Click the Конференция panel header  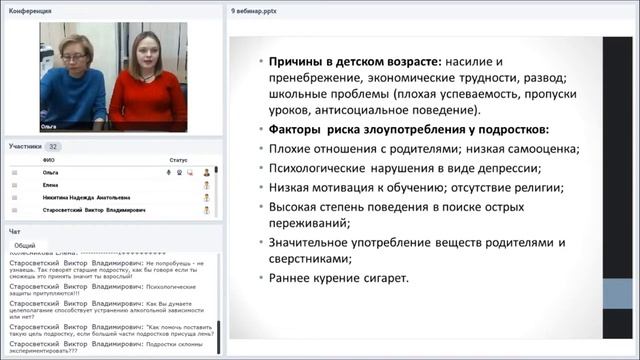(x=30, y=11)
